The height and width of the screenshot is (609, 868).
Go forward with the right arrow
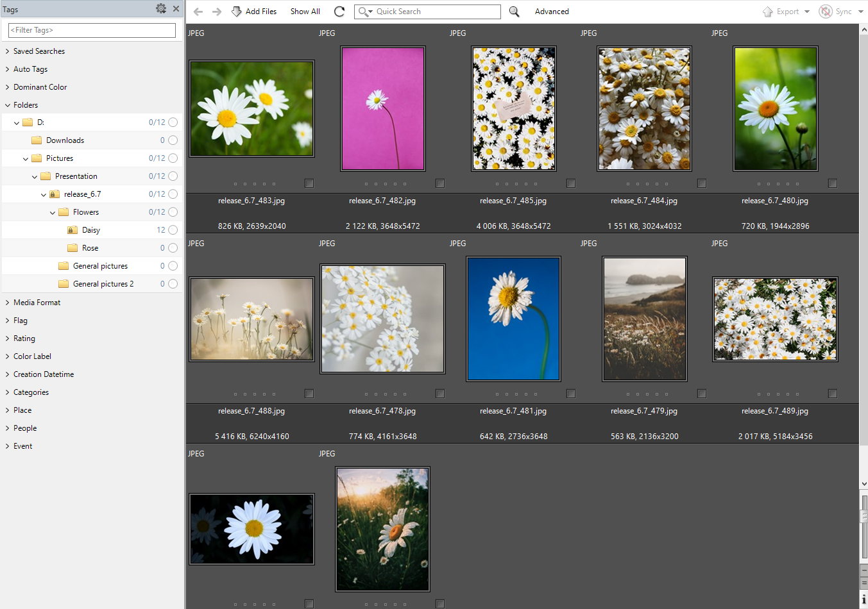click(217, 12)
